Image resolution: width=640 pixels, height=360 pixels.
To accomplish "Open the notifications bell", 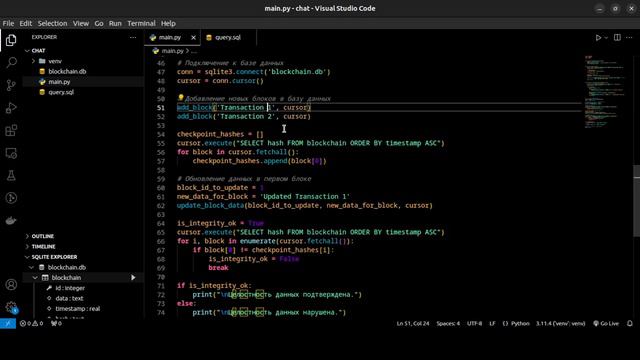I will 630,324.
